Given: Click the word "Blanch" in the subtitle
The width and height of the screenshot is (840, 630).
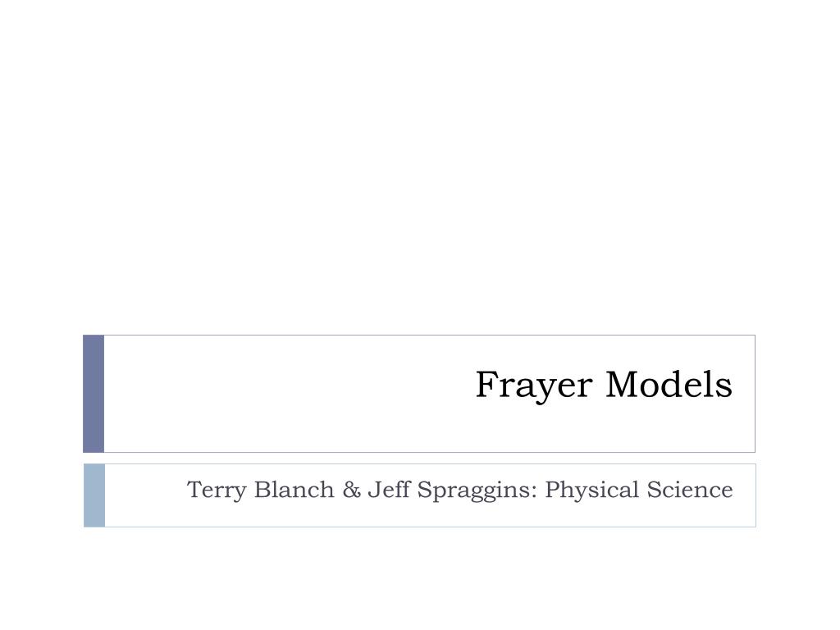Looking at the screenshot, I should [x=294, y=490].
